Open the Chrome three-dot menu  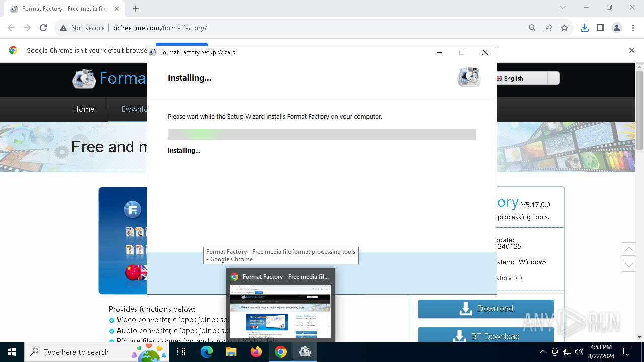click(633, 28)
